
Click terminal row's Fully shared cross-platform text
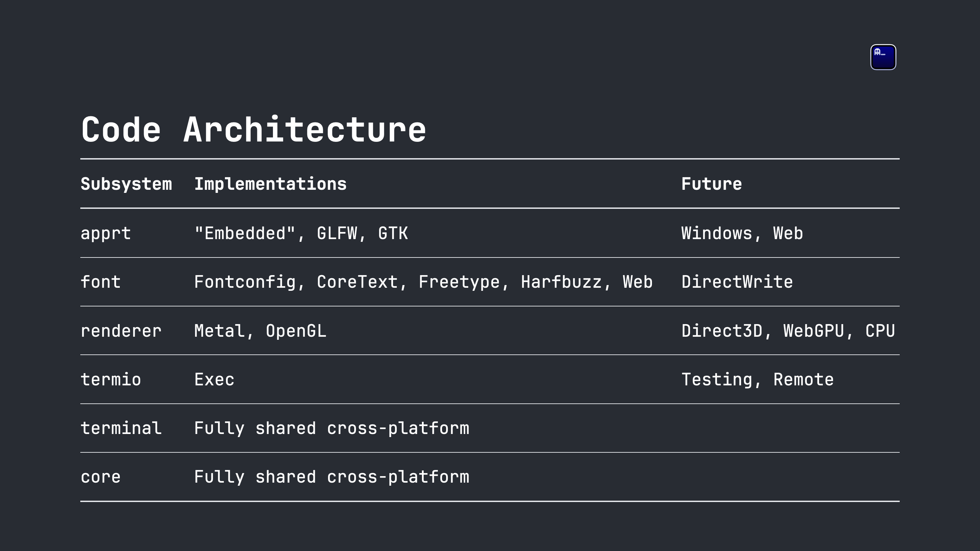[332, 428]
